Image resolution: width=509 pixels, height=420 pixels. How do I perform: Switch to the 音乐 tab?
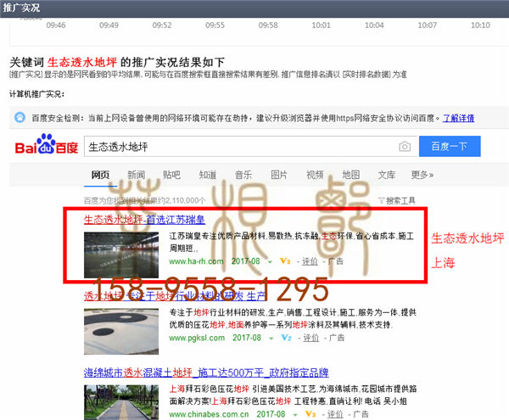[x=243, y=175]
